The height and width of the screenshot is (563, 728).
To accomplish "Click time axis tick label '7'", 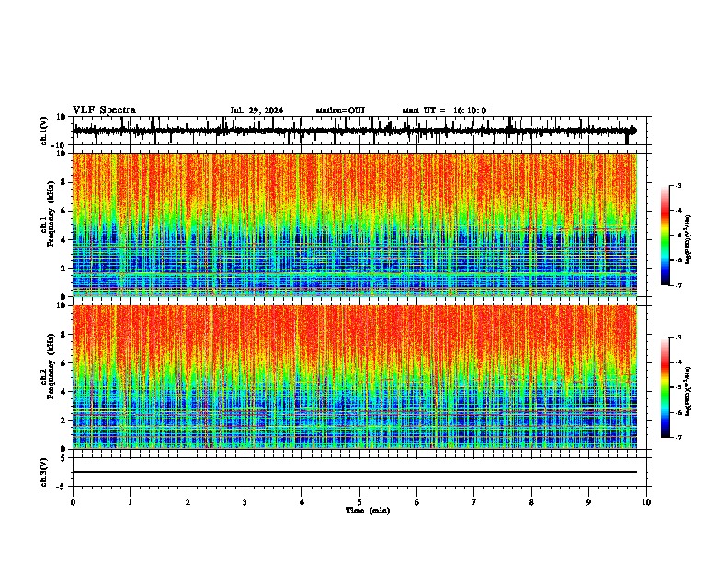I will coord(474,502).
